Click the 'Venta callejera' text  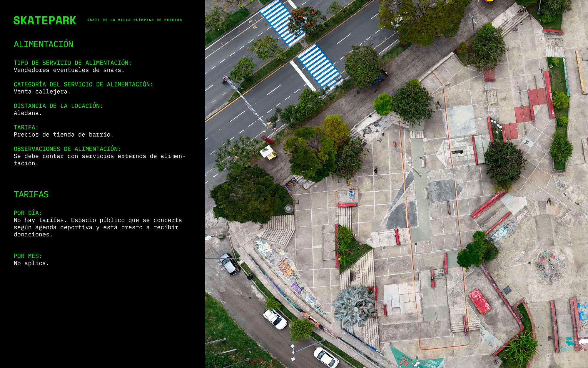(42, 92)
